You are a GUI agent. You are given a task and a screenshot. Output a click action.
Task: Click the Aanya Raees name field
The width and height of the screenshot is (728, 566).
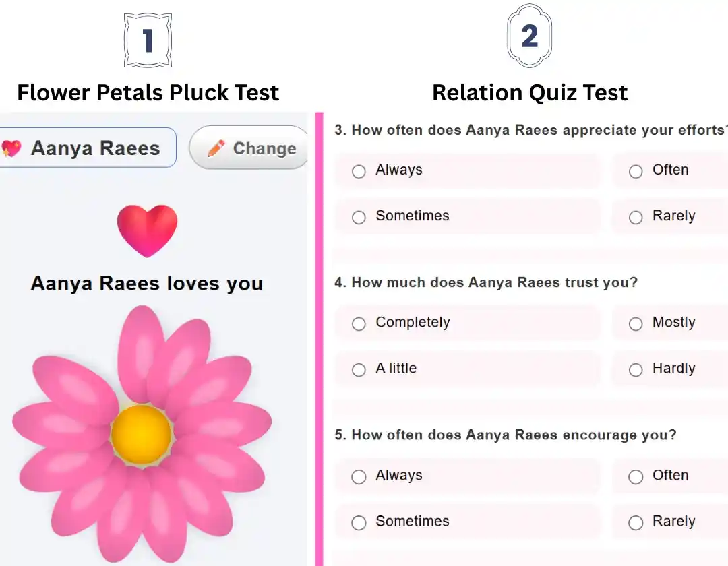88,148
